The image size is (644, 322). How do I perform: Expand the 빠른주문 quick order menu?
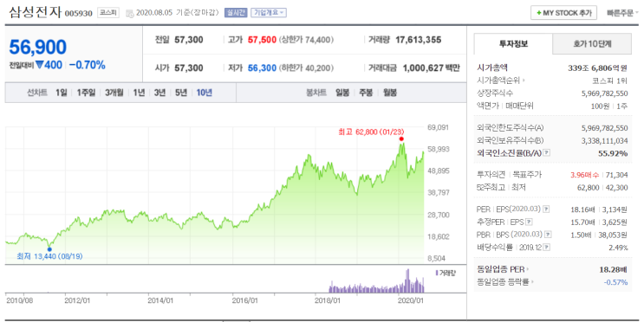pyautogui.click(x=621, y=13)
